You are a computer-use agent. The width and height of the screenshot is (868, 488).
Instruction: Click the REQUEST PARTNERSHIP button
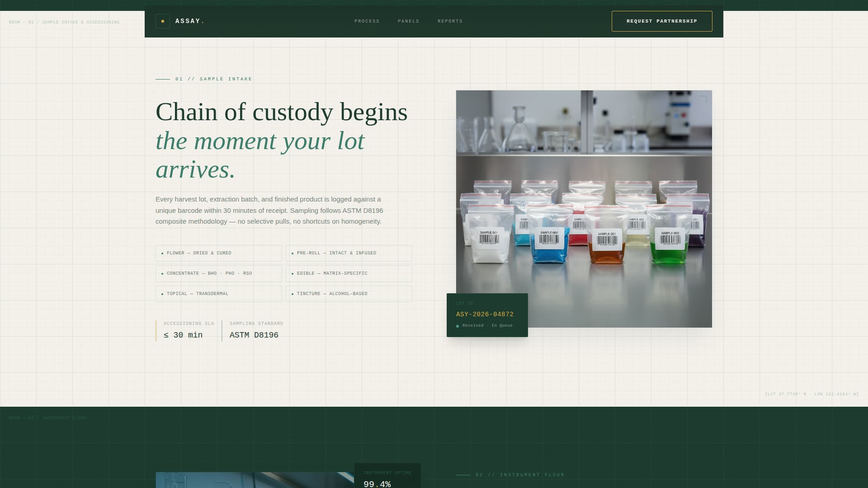click(x=661, y=21)
